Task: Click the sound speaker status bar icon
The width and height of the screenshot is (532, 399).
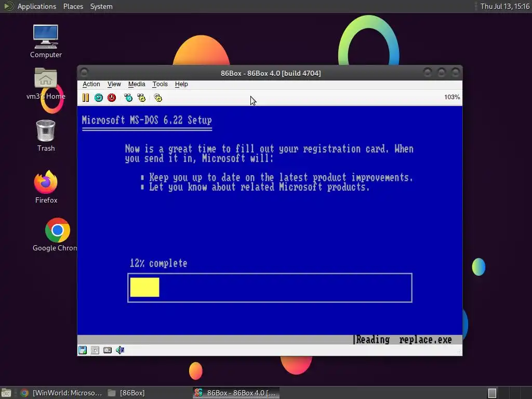Action: pyautogui.click(x=120, y=350)
